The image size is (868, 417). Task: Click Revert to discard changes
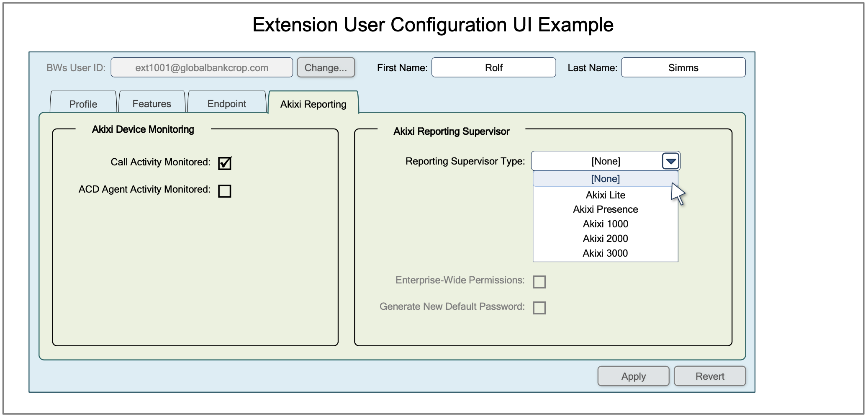point(709,376)
